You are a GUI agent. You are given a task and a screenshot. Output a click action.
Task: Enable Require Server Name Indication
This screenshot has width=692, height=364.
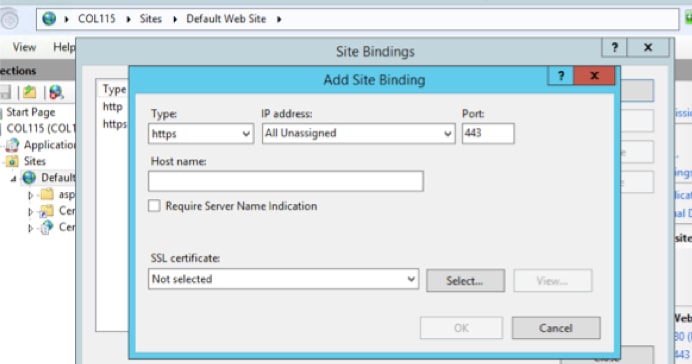pos(154,206)
